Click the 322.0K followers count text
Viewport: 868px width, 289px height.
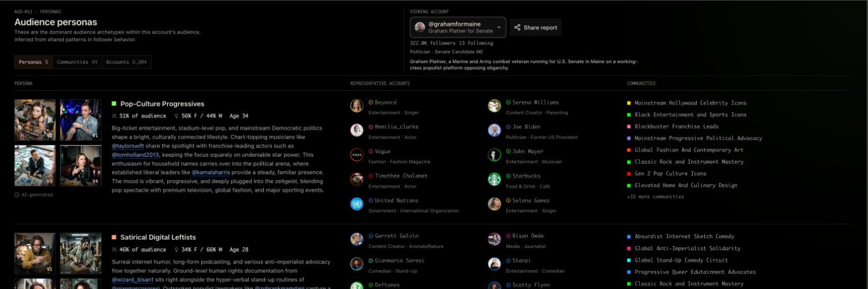point(433,43)
